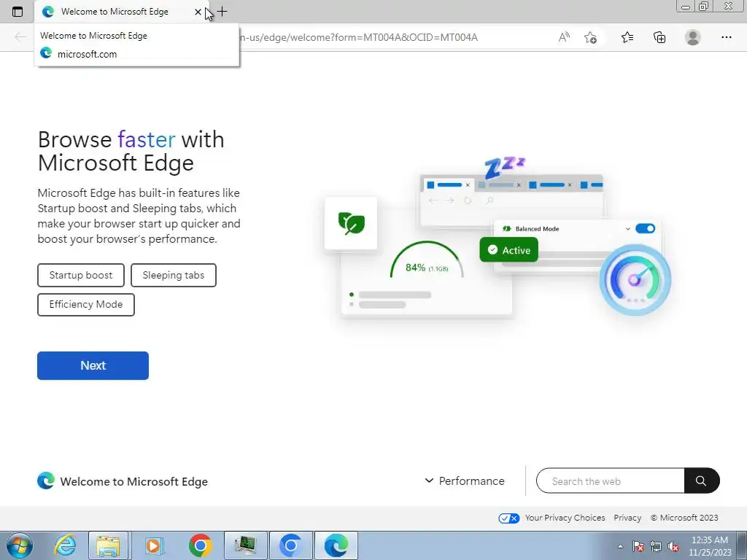Toggle the Balanced Mode switch in illustration
The height and width of the screenshot is (560, 747).
pyautogui.click(x=645, y=228)
